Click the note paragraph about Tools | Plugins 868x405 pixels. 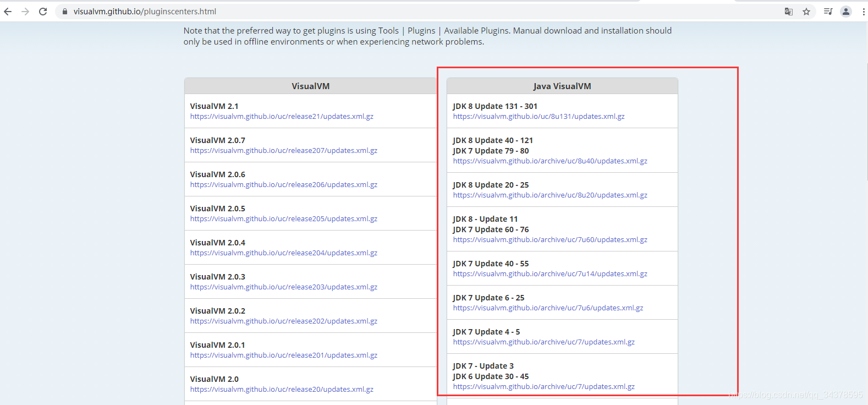coord(427,36)
